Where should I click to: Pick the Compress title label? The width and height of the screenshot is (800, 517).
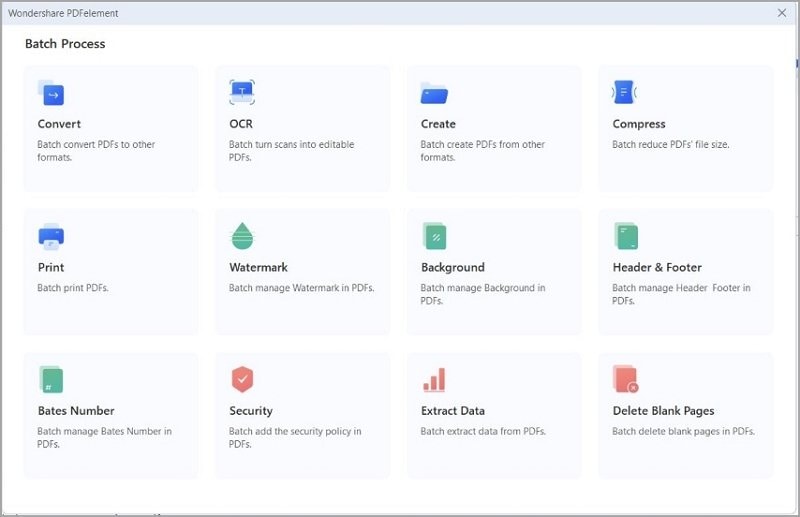pyautogui.click(x=639, y=124)
